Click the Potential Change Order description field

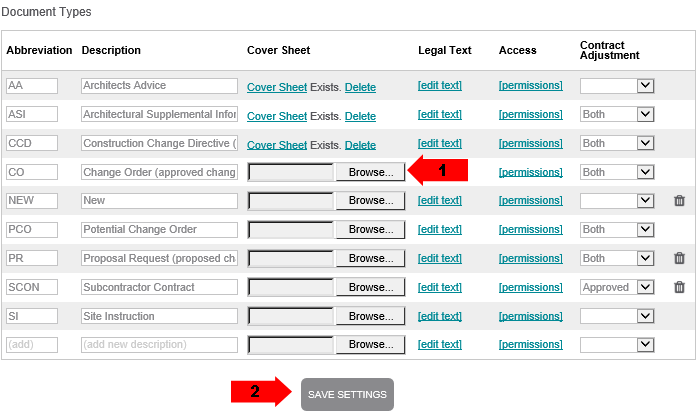pos(159,229)
